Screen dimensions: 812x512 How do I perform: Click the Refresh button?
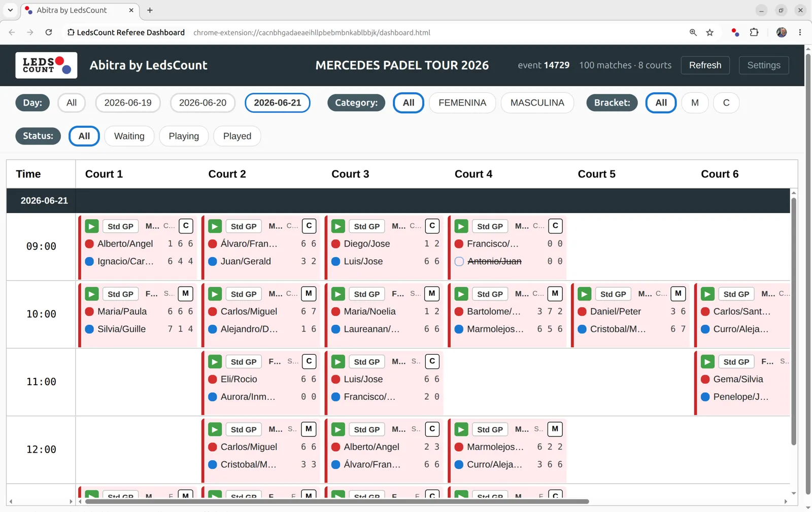tap(705, 65)
